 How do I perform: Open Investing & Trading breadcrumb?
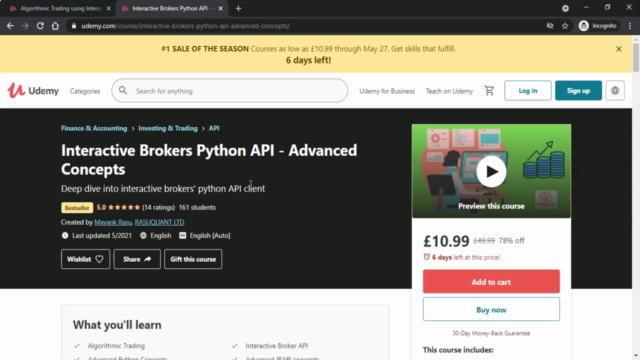click(x=168, y=128)
